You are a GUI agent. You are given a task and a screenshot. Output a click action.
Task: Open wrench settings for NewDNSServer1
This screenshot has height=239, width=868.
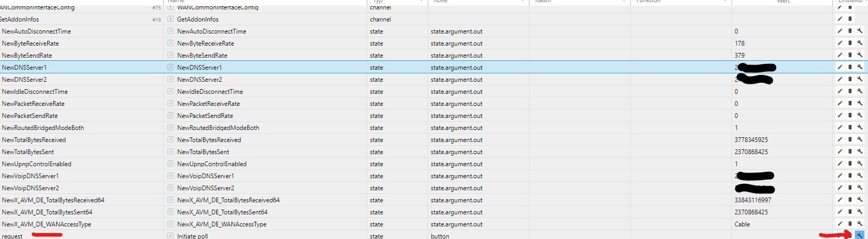(860, 67)
